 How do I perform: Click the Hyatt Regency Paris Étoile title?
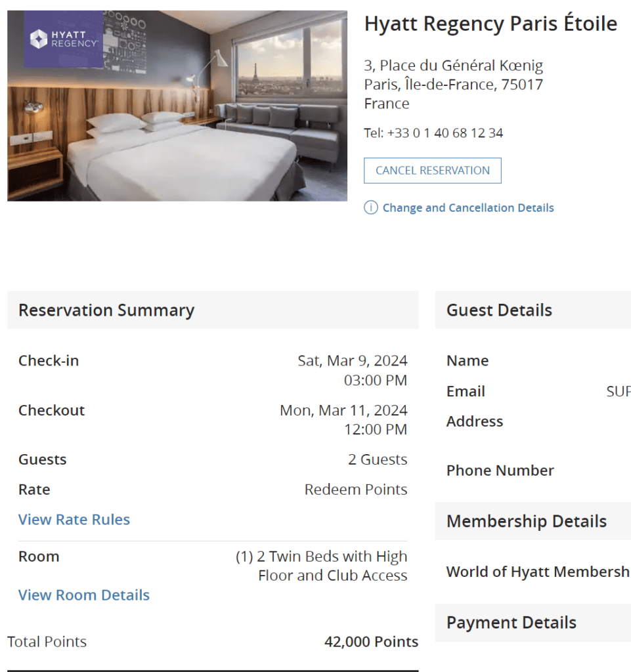[490, 24]
